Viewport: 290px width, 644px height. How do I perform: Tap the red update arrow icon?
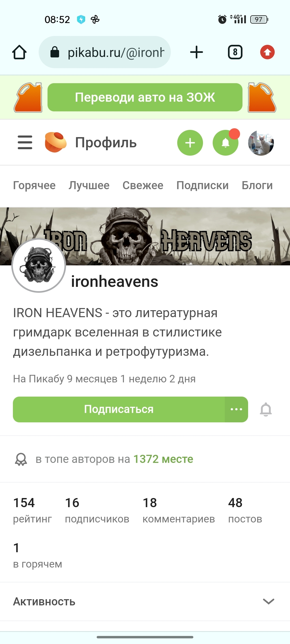tap(267, 52)
